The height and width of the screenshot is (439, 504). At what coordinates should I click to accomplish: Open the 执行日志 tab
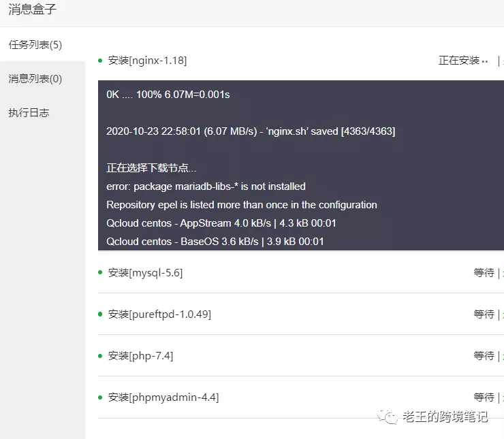tap(29, 113)
